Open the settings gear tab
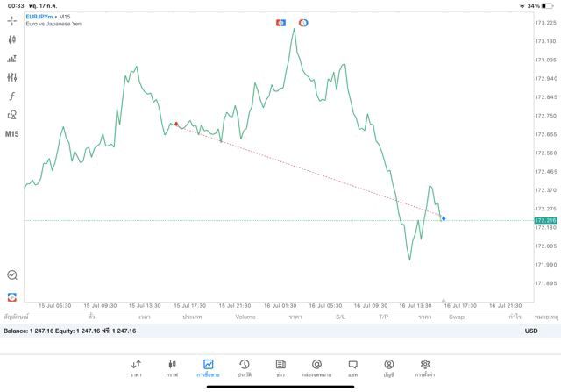This screenshot has height=392, width=561. [425, 367]
